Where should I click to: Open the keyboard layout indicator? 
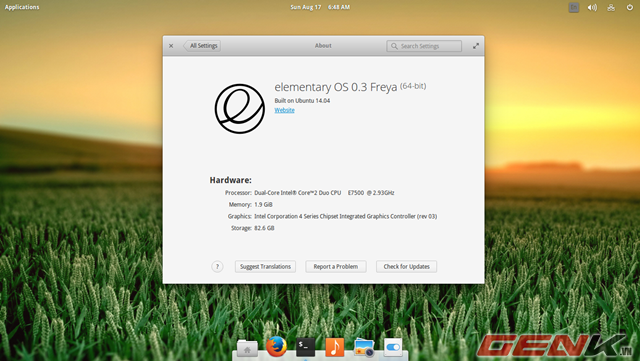pyautogui.click(x=574, y=7)
